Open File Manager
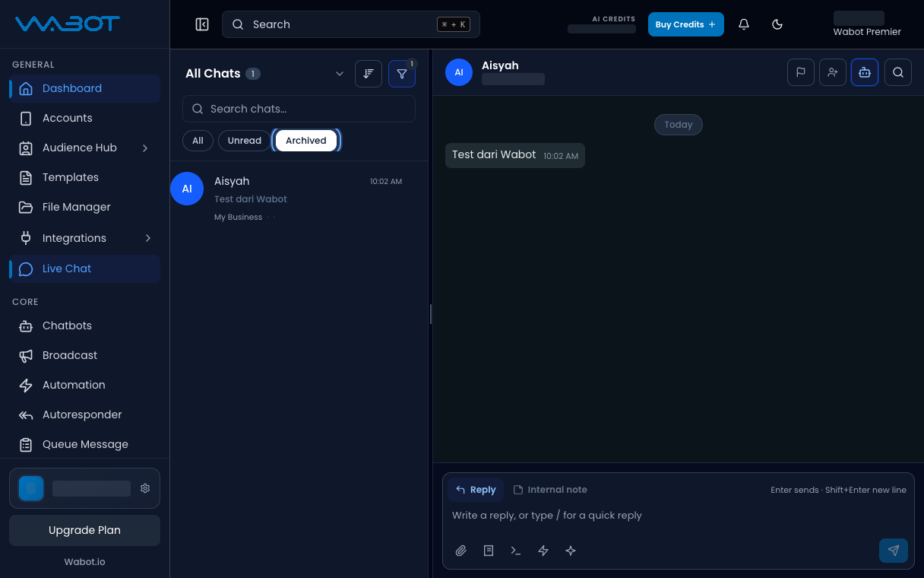 [84, 207]
